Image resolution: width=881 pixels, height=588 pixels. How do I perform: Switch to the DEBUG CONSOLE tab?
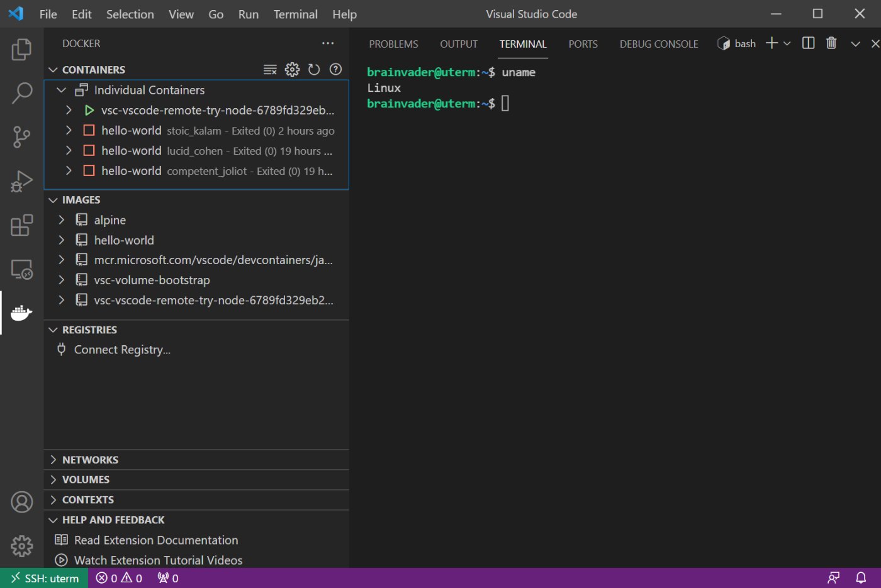[659, 44]
